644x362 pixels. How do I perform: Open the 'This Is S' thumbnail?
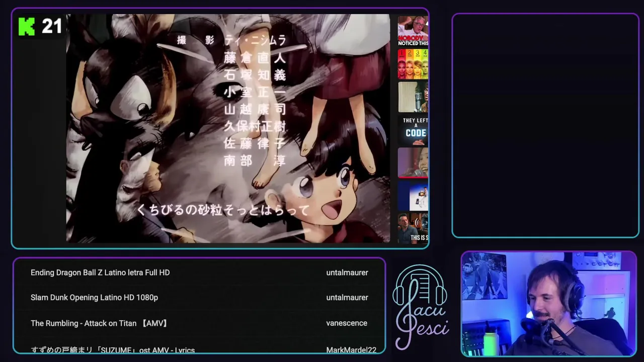click(x=413, y=228)
